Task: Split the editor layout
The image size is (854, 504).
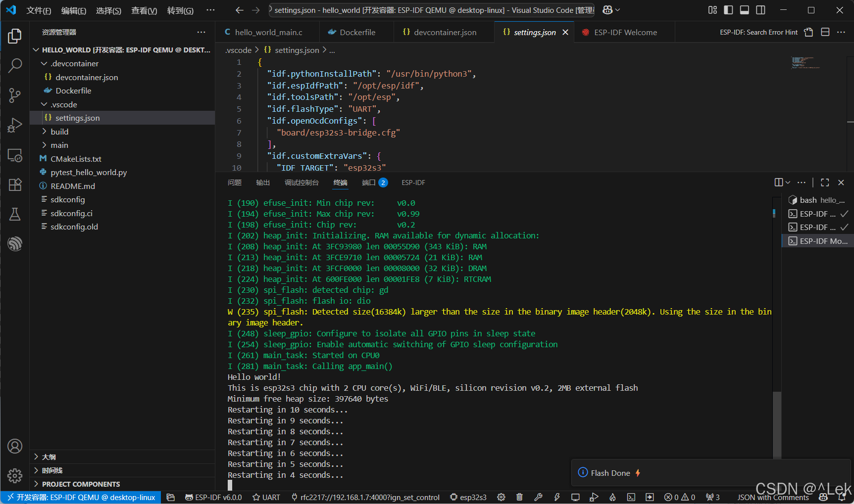Action: [x=825, y=32]
